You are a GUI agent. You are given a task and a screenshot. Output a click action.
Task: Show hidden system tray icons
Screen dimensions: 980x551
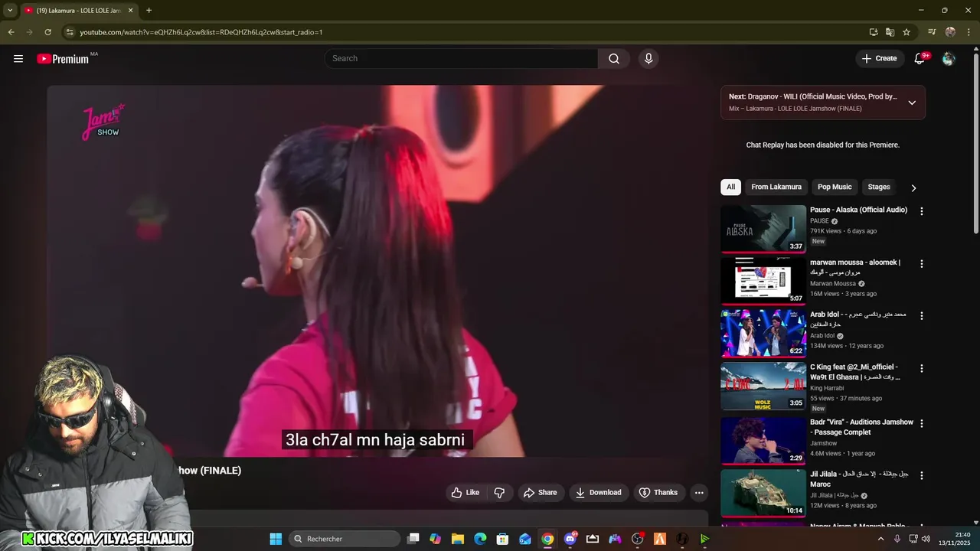(x=880, y=539)
